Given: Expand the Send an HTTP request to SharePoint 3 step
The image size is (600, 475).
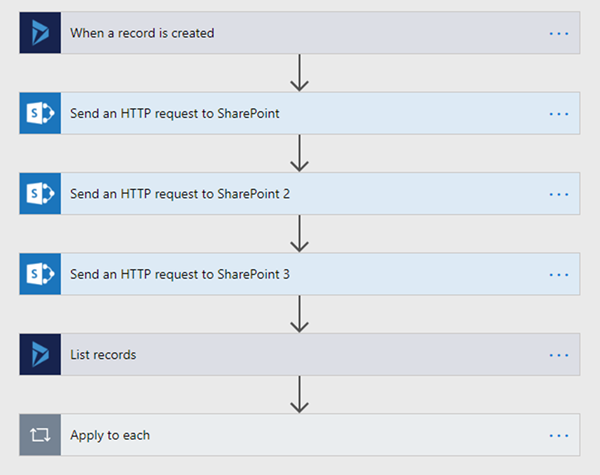Looking at the screenshot, I should [180, 273].
